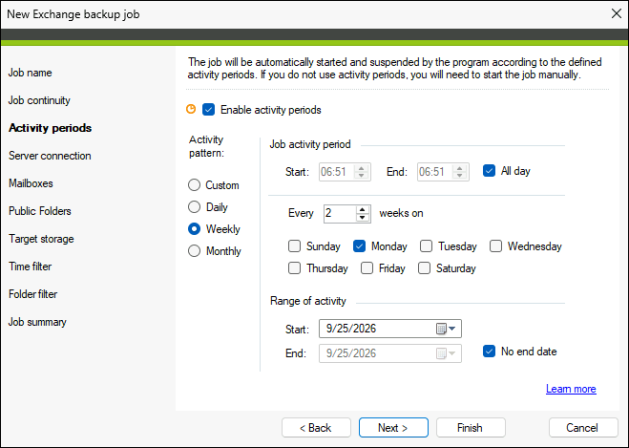The width and height of the screenshot is (629, 448).
Task: Select the Monthly activity pattern
Action: pos(194,251)
